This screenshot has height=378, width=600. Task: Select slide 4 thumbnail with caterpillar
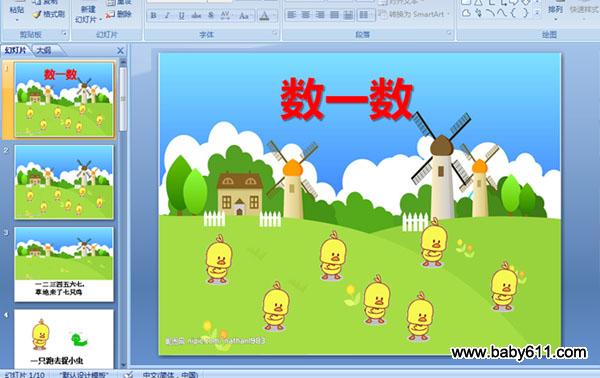click(64, 339)
